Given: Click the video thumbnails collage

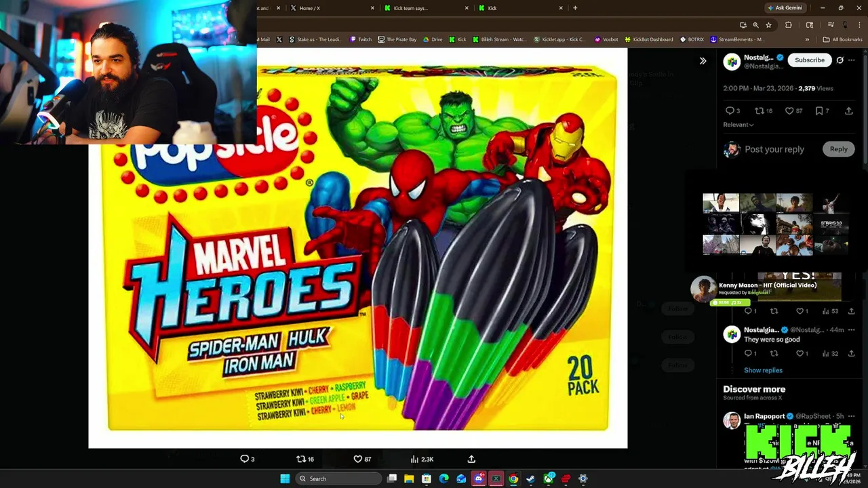Looking at the screenshot, I should 776,224.
